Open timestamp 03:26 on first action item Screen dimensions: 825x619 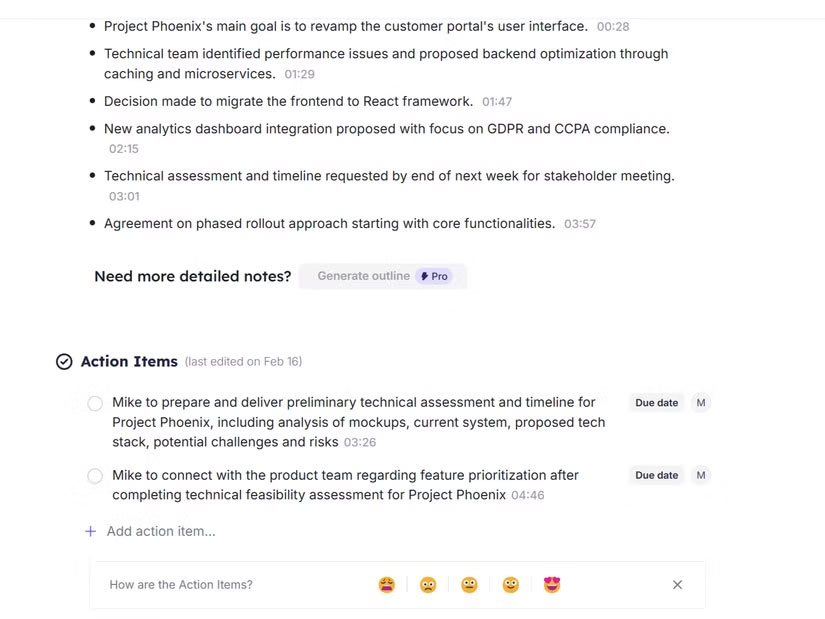point(360,442)
